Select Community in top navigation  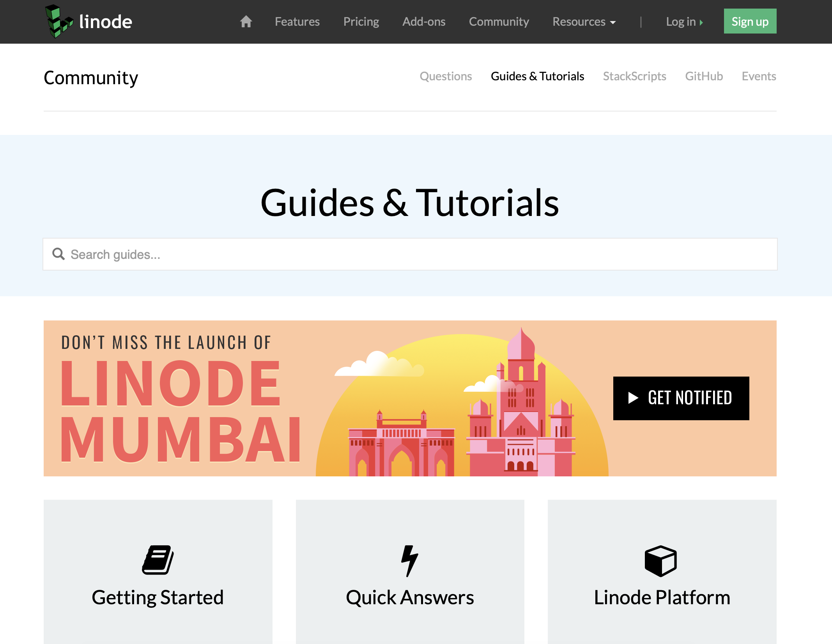click(499, 22)
